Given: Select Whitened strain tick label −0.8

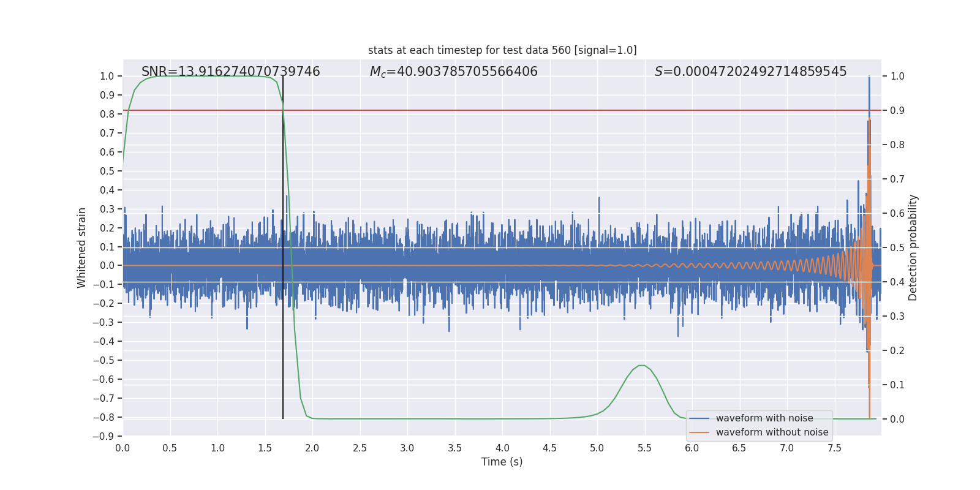Looking at the screenshot, I should point(104,417).
